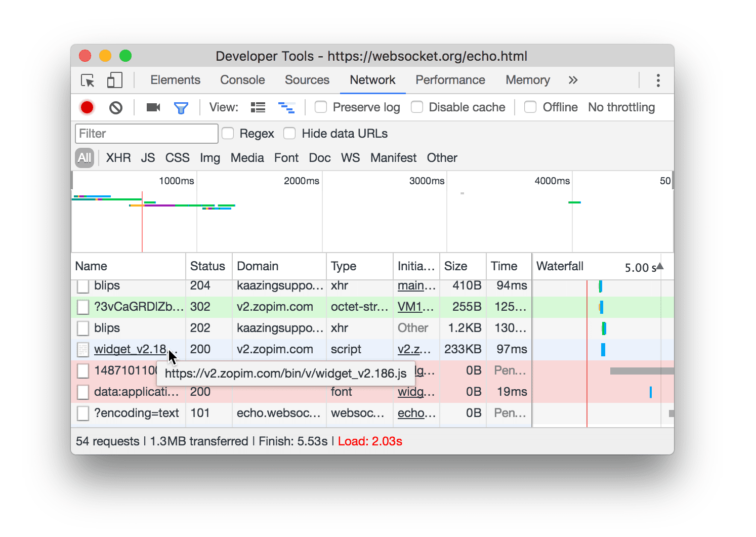Stop recording network log
Image resolution: width=756 pixels, height=537 pixels.
coord(87,107)
